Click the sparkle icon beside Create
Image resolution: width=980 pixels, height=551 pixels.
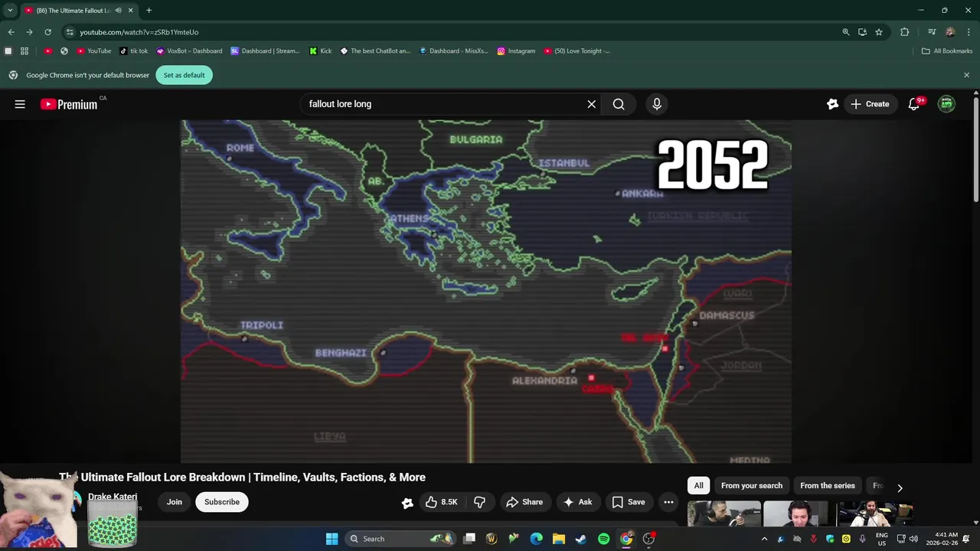point(833,104)
